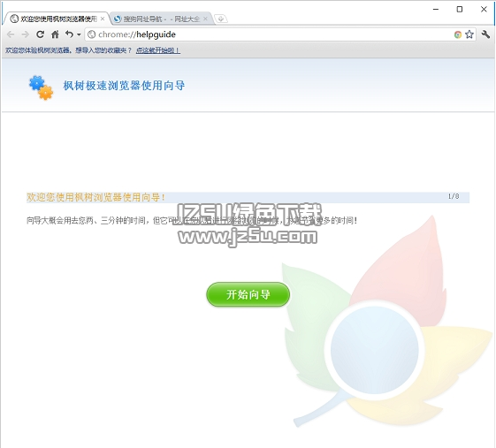496x448 pixels.
Task: Close the browser window
Action: 484,9
